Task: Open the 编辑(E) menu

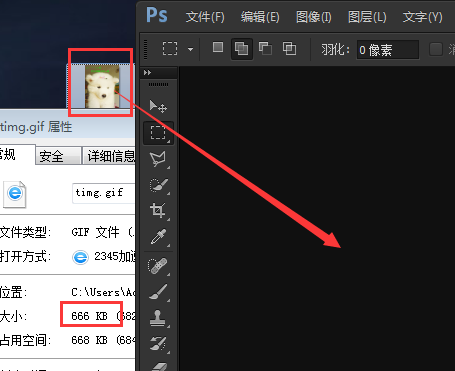Action: tap(260, 17)
